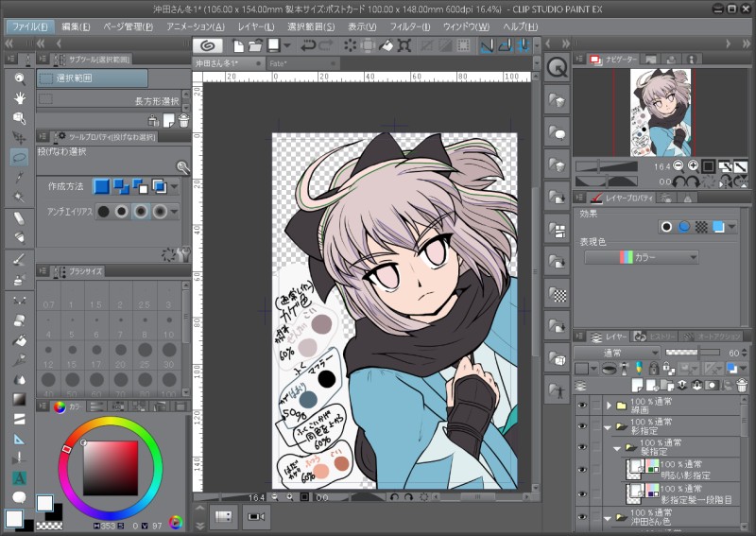Open the blending mode 通常 dropdown

click(x=617, y=353)
